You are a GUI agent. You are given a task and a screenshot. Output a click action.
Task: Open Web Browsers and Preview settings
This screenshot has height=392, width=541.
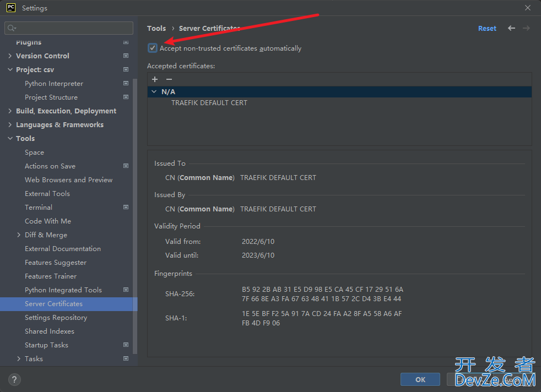(x=69, y=180)
